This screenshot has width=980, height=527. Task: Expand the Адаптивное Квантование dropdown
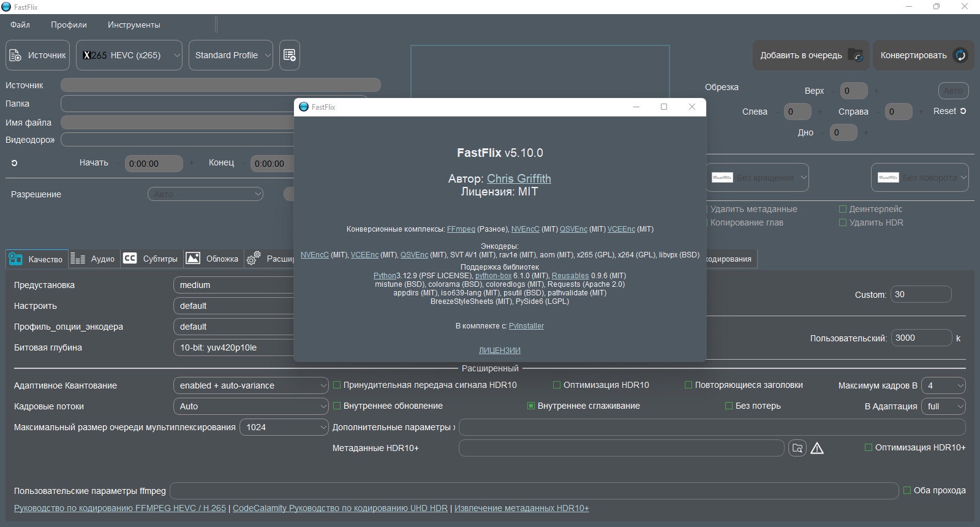tap(251, 385)
